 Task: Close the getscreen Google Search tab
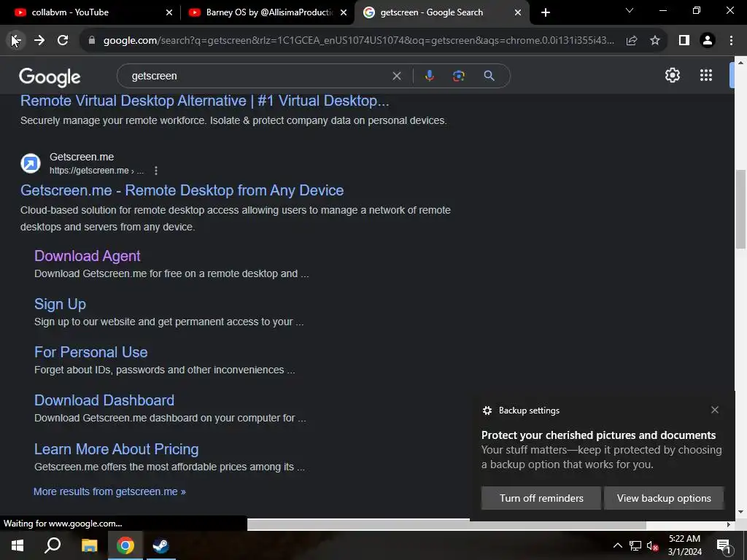[518, 13]
